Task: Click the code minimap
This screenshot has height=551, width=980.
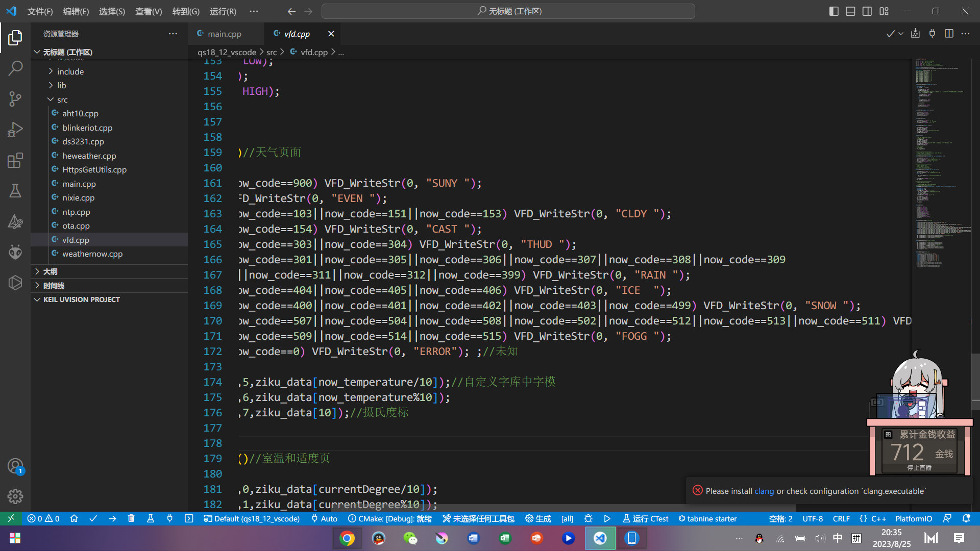Action: point(941,163)
